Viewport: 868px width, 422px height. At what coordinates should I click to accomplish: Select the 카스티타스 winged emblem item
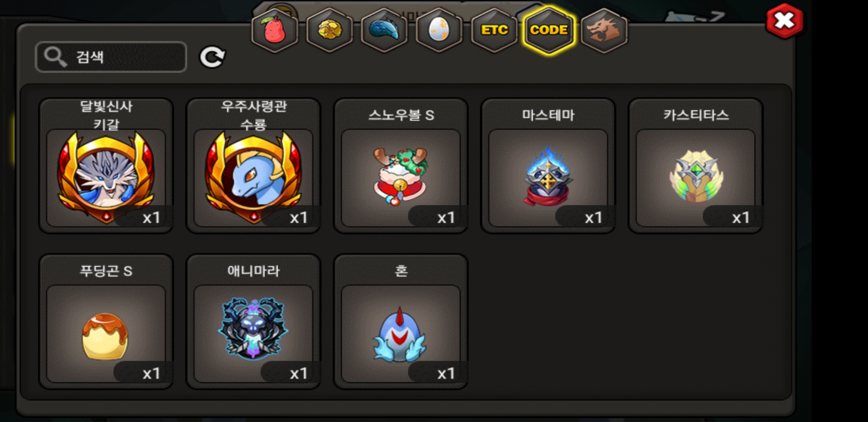pyautogui.click(x=696, y=166)
